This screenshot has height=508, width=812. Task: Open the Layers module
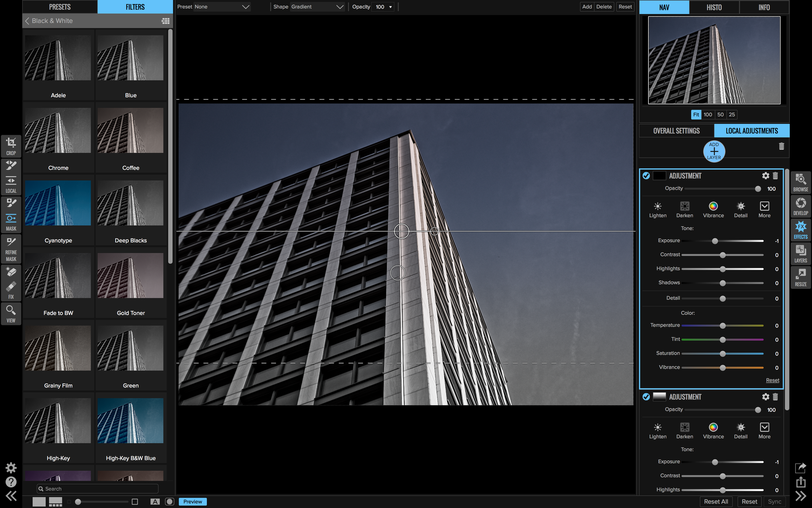tap(800, 254)
